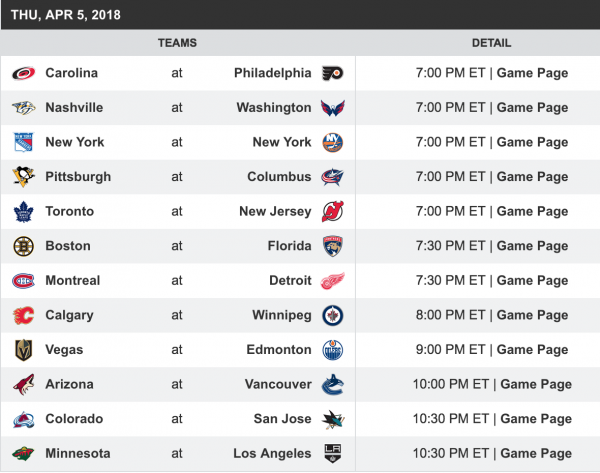Click the Boston Bruins logo
Screen dimensions: 600x473
click(x=23, y=246)
